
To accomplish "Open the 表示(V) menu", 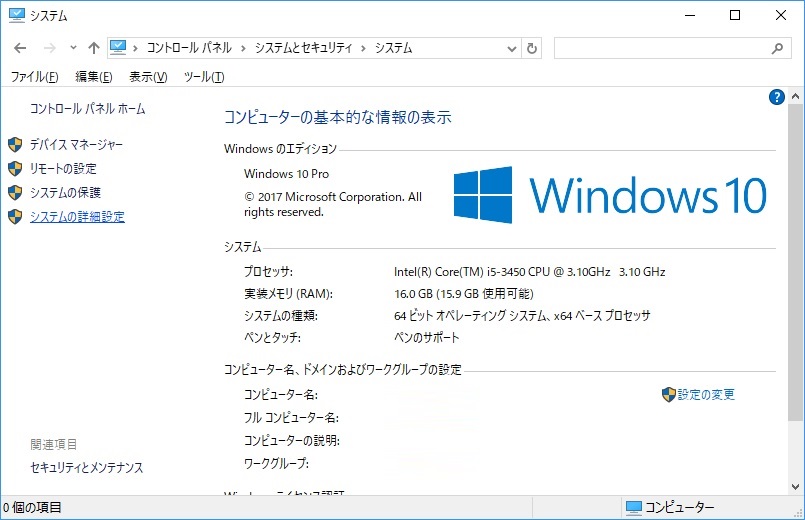I will pos(148,76).
